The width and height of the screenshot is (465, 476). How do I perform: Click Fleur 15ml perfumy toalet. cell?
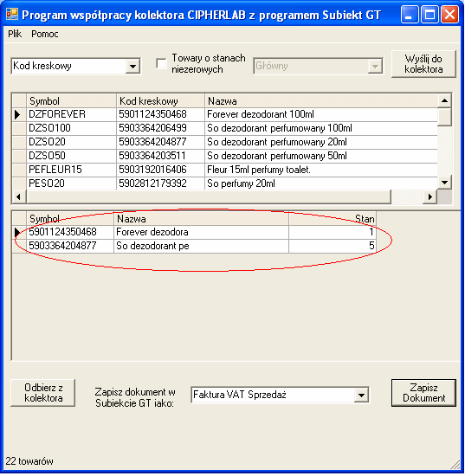[x=321, y=170]
